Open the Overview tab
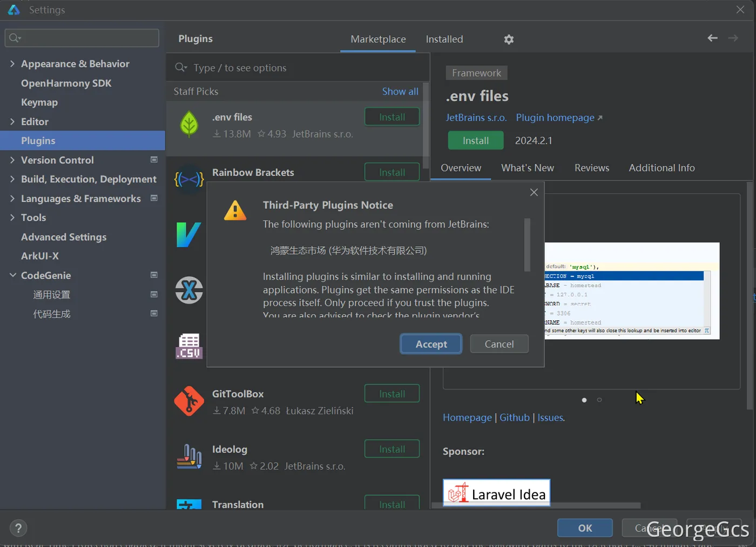Image resolution: width=756 pixels, height=547 pixels. pyautogui.click(x=461, y=168)
